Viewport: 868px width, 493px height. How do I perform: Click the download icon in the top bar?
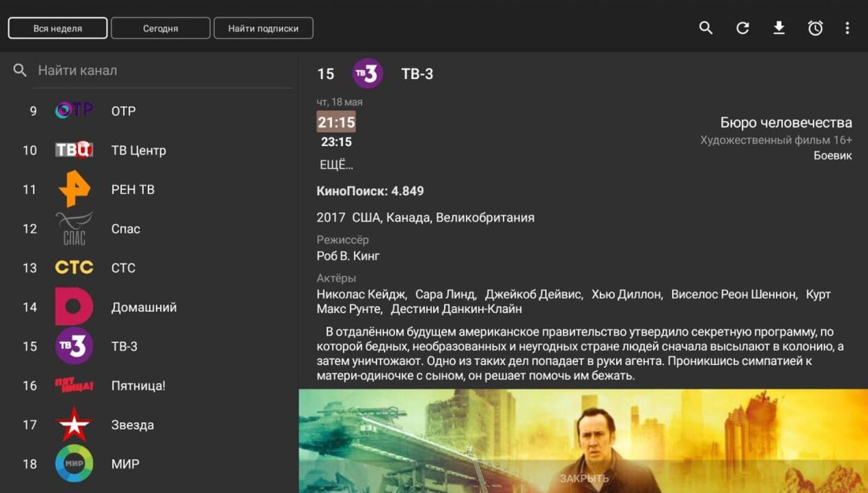click(779, 28)
